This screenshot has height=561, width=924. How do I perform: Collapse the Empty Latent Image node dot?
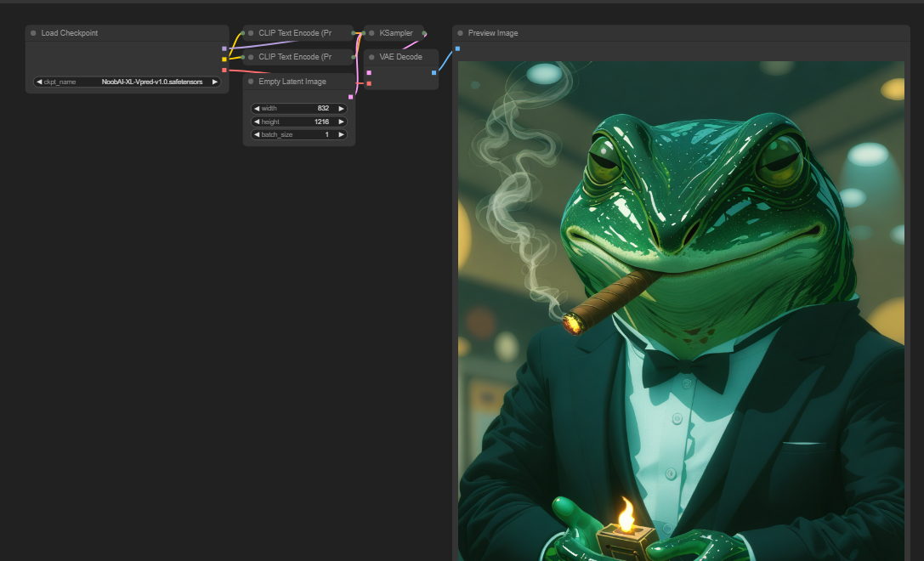(x=251, y=82)
